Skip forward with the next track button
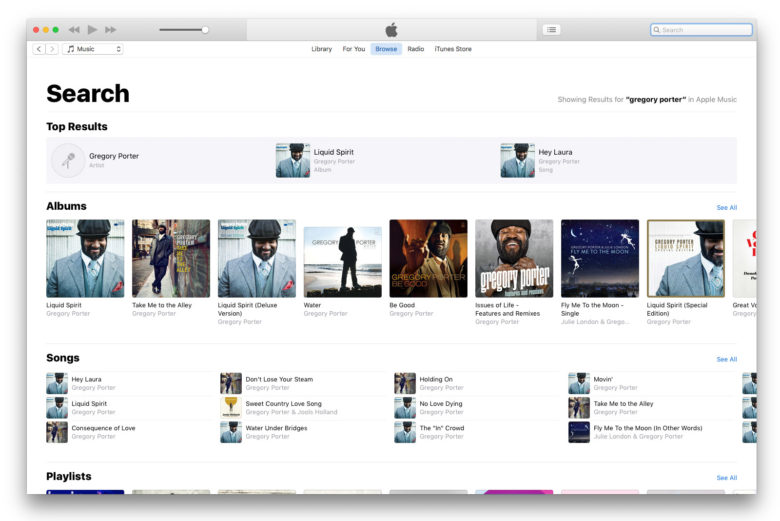 tap(110, 30)
